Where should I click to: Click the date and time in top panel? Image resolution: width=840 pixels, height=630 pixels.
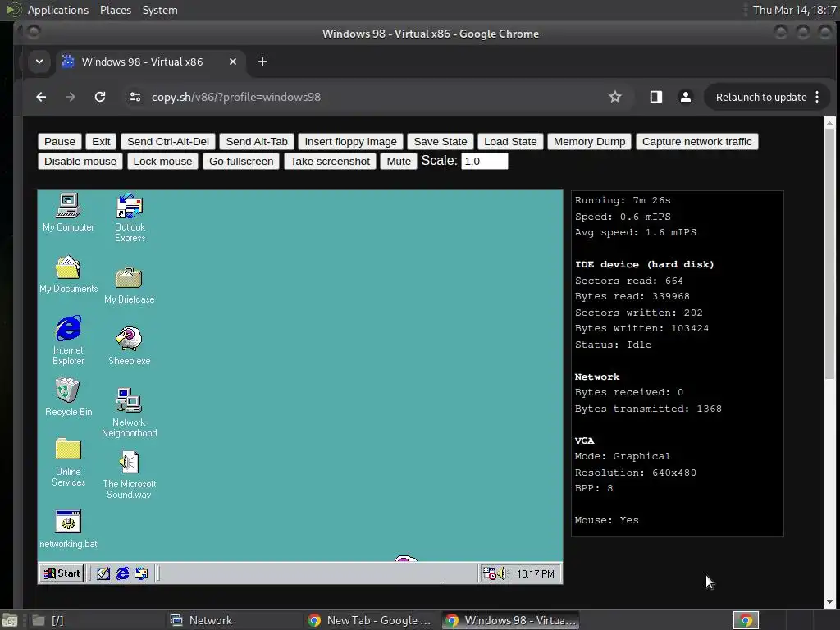(794, 10)
